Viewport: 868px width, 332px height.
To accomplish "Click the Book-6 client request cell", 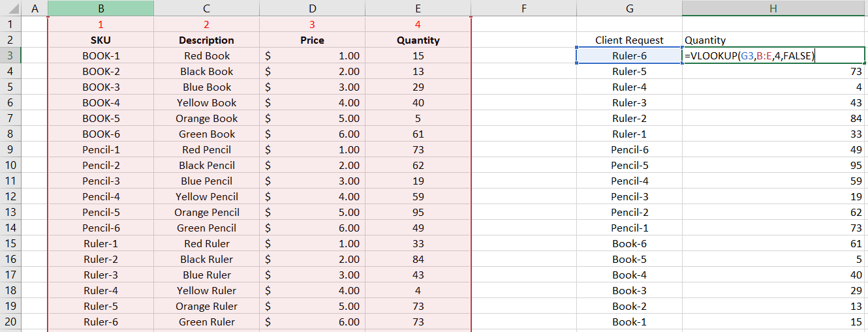I will 630,244.
